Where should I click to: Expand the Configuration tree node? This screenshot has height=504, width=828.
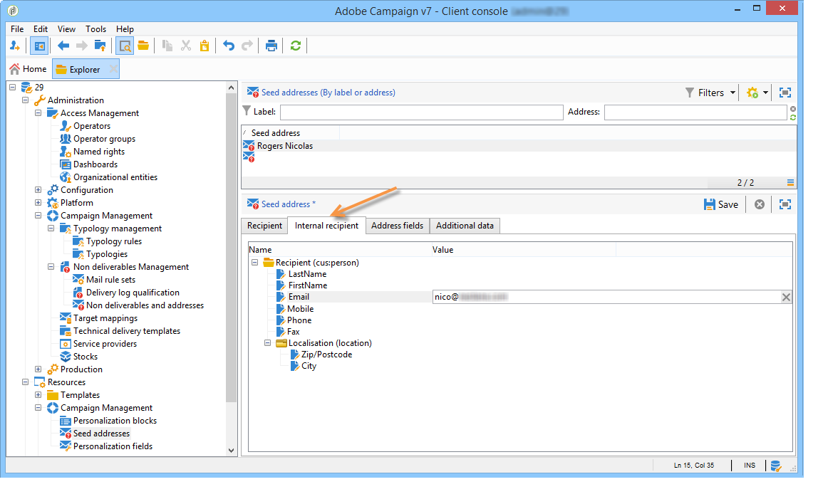coord(38,189)
